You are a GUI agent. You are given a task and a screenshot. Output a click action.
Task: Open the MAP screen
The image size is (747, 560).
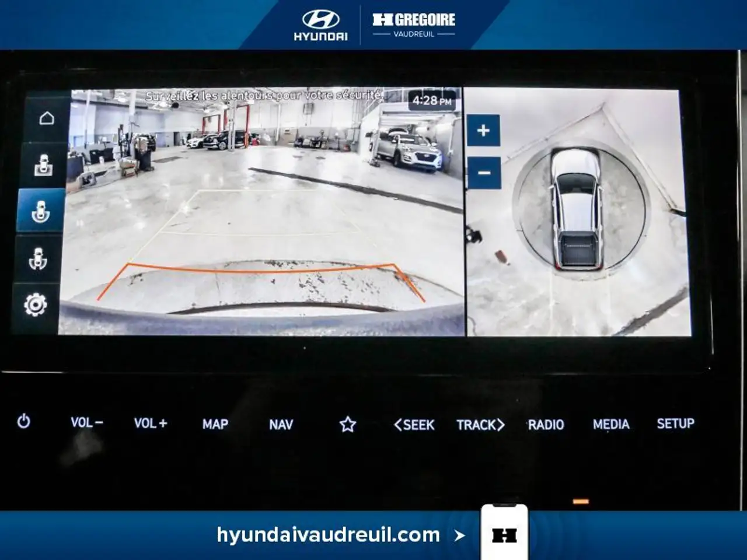[x=215, y=424]
